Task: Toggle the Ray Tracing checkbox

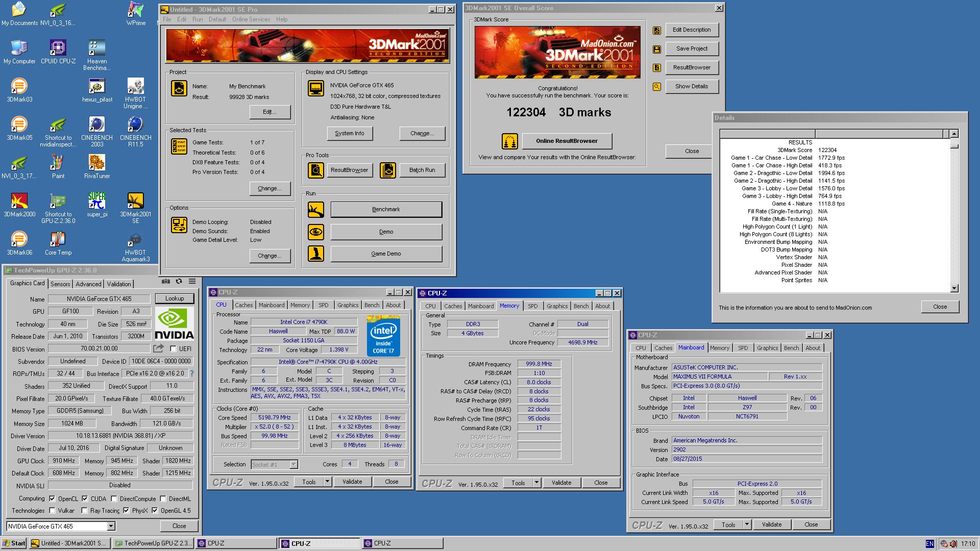Action: click(x=85, y=510)
